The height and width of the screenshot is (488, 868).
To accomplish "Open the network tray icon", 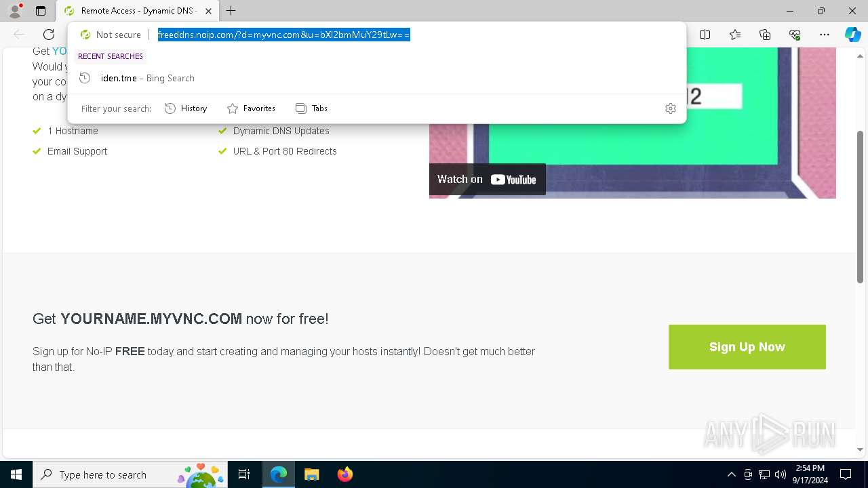I will point(764,474).
